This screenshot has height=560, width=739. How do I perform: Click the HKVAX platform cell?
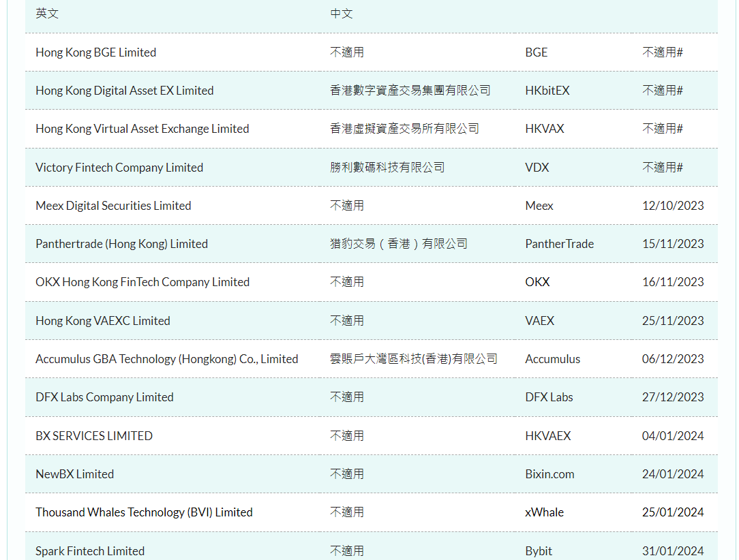[544, 129]
